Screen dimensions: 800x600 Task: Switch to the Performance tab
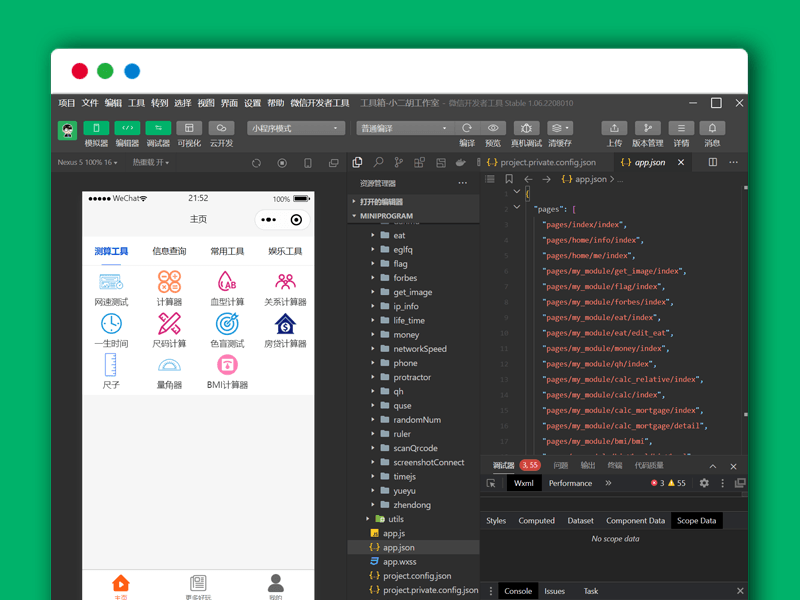570,483
